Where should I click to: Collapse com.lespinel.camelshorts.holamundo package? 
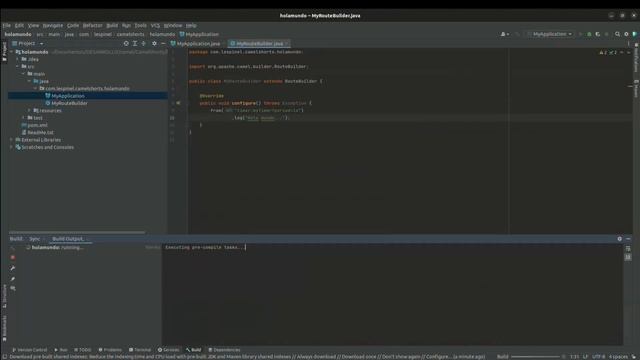pyautogui.click(x=36, y=89)
